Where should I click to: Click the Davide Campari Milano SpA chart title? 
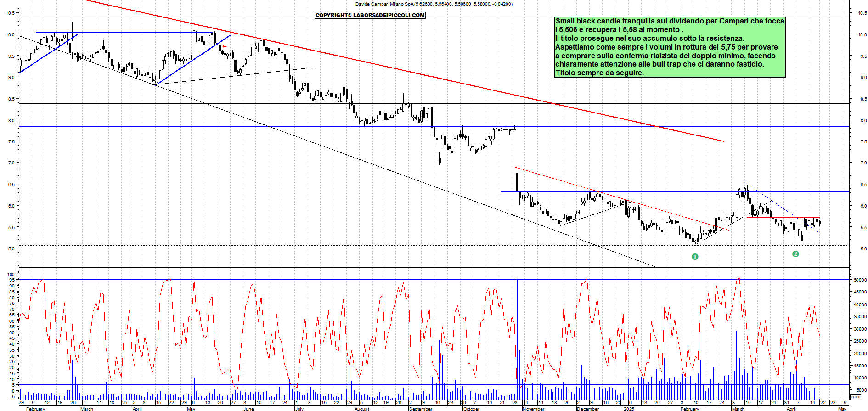[434, 4]
